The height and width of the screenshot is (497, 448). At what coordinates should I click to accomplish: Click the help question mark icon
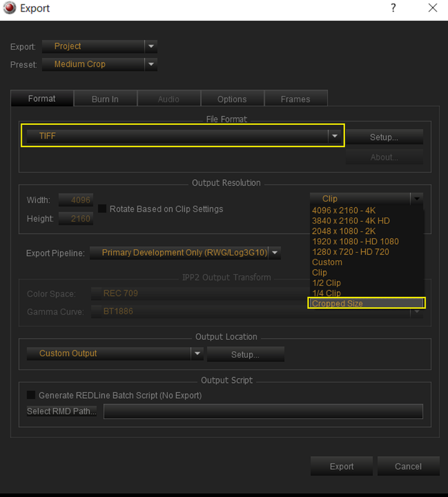[393, 8]
